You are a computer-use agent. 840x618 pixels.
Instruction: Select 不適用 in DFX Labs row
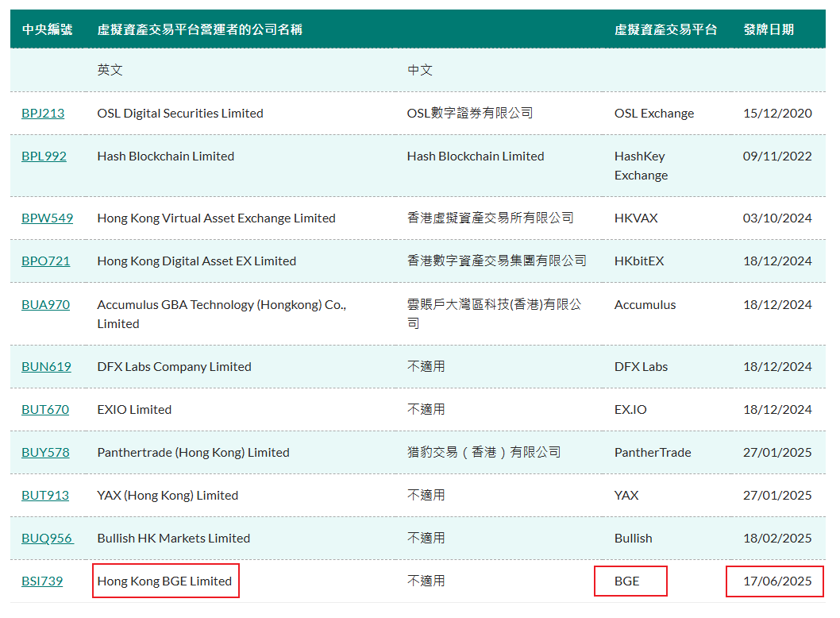(x=426, y=367)
